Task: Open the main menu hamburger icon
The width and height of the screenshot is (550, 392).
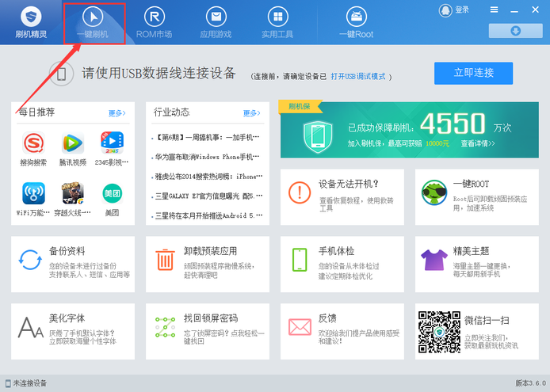Action: point(494,10)
